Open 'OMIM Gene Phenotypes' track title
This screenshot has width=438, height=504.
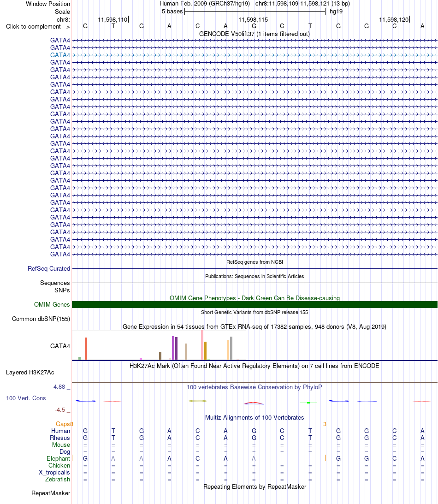(255, 298)
